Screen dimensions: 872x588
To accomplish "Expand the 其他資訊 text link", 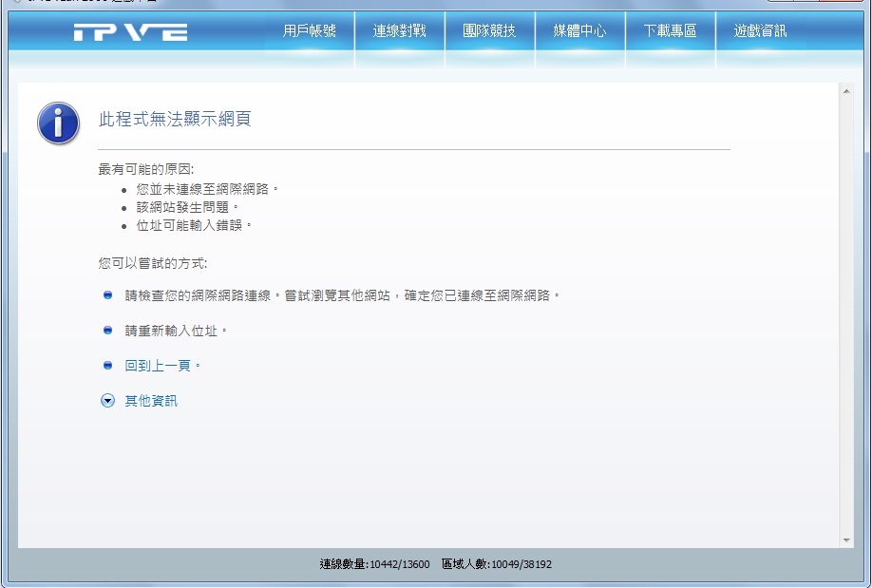I will pyautogui.click(x=151, y=401).
